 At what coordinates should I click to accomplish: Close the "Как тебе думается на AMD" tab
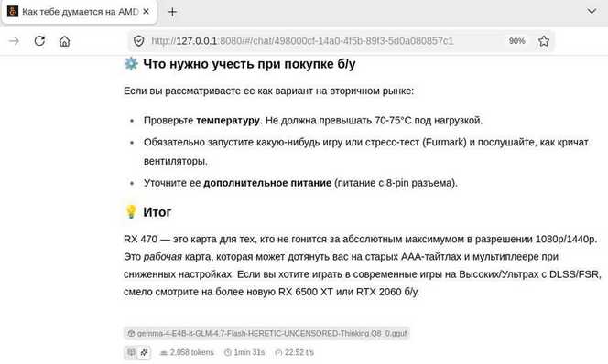pos(147,12)
